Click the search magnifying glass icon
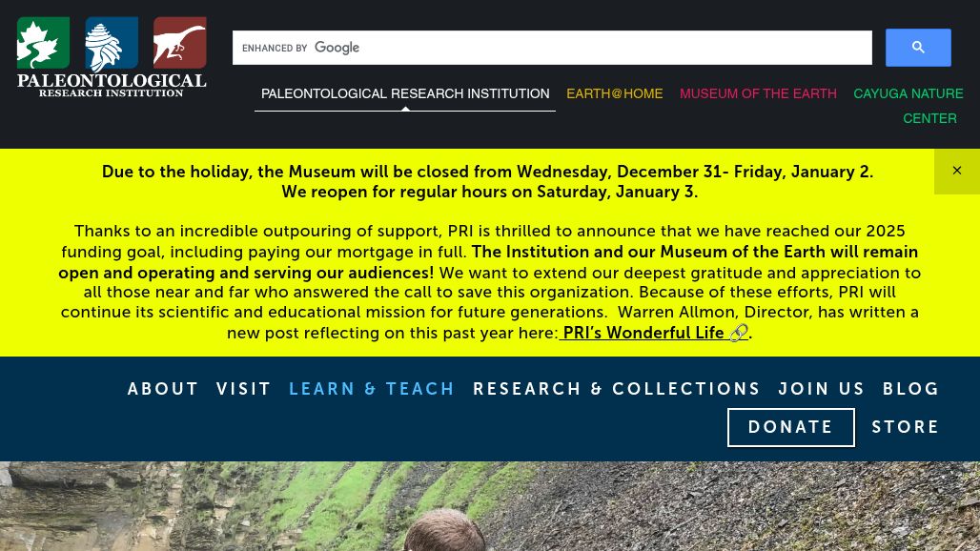980x551 pixels. coord(918,47)
